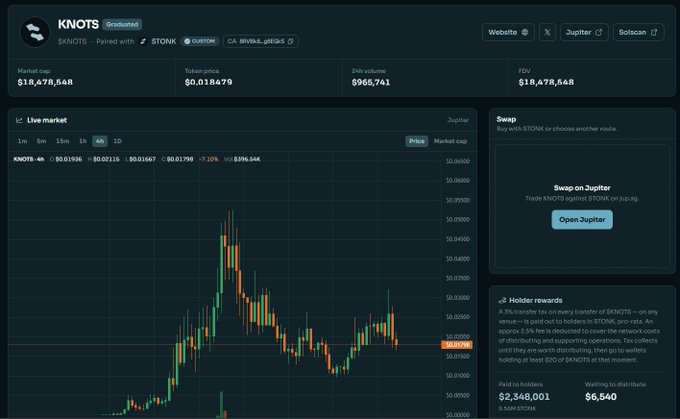Click the $0.01000 price axis label
This screenshot has width=680, height=419.
[x=458, y=376]
